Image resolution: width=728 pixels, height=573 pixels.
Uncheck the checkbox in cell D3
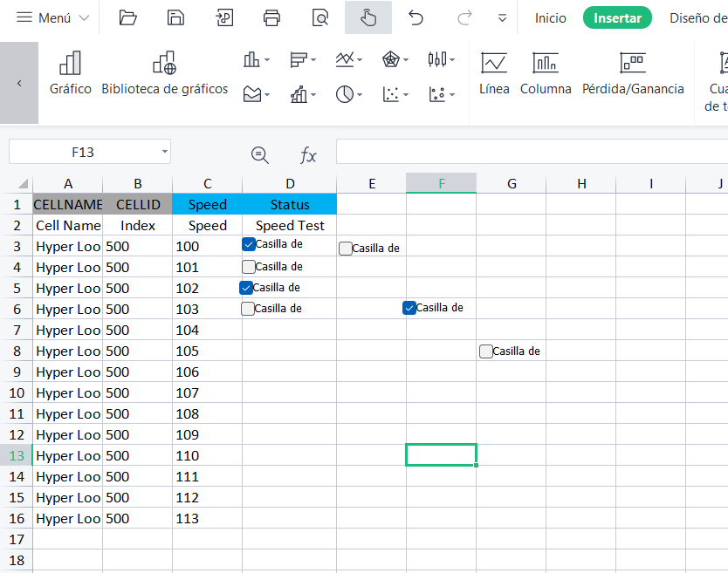coord(249,244)
